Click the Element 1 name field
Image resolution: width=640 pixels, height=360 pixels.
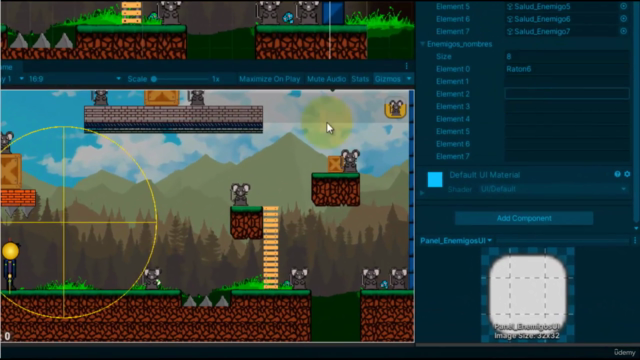click(x=567, y=81)
